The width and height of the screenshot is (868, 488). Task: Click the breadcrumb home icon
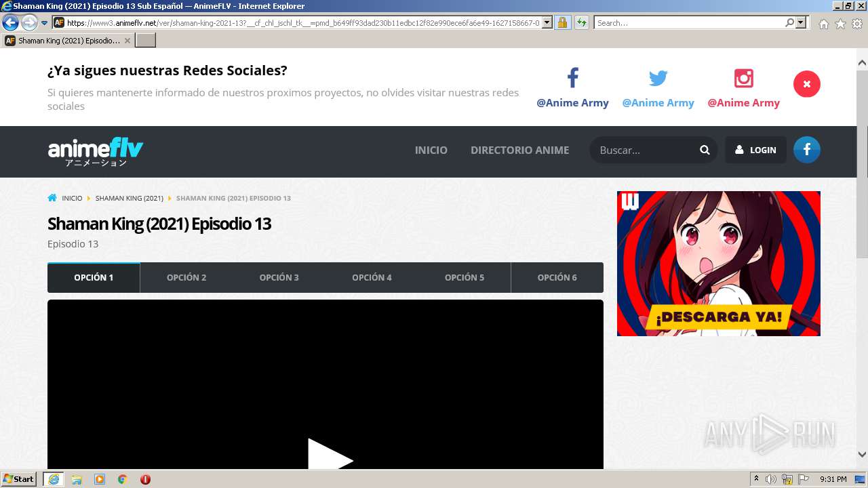click(52, 198)
